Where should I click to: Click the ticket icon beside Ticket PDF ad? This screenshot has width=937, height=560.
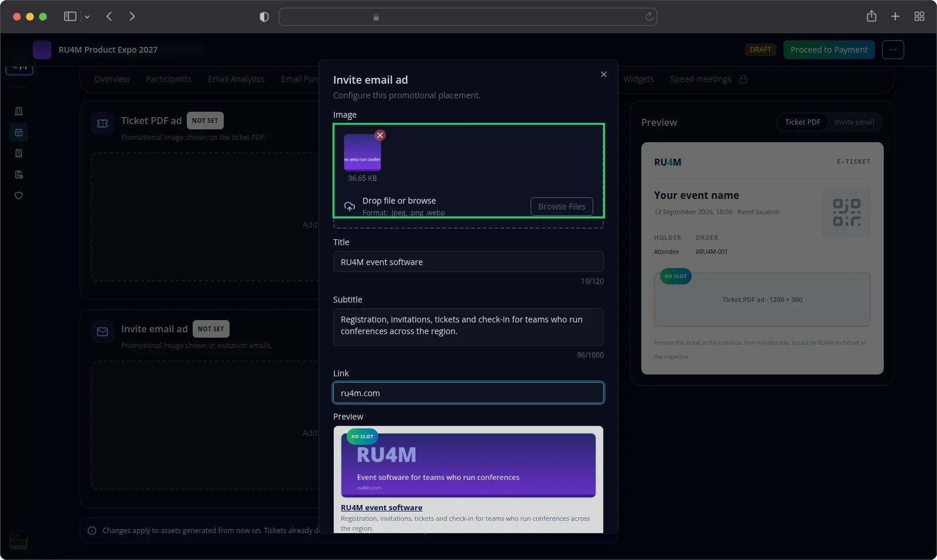pos(102,123)
